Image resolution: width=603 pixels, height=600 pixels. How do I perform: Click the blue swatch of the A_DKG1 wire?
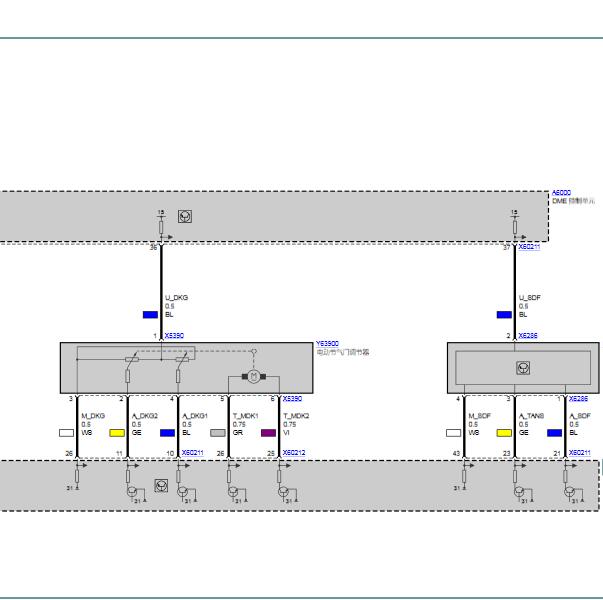167,433
